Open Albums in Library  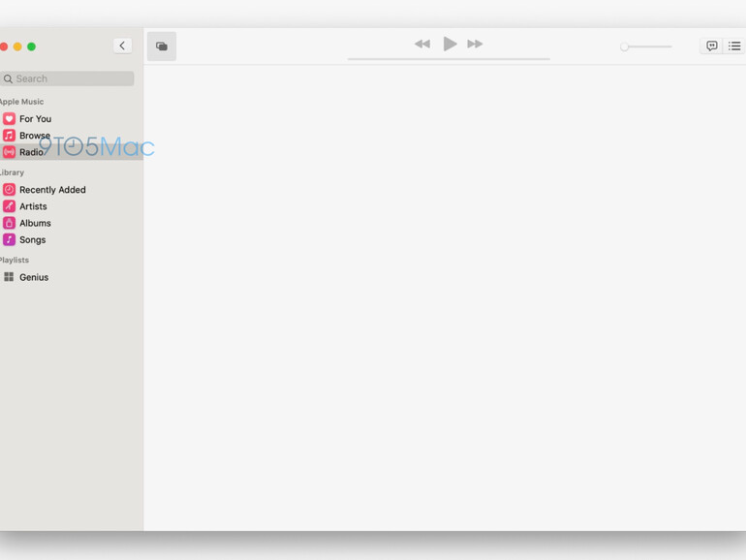[72, 223]
